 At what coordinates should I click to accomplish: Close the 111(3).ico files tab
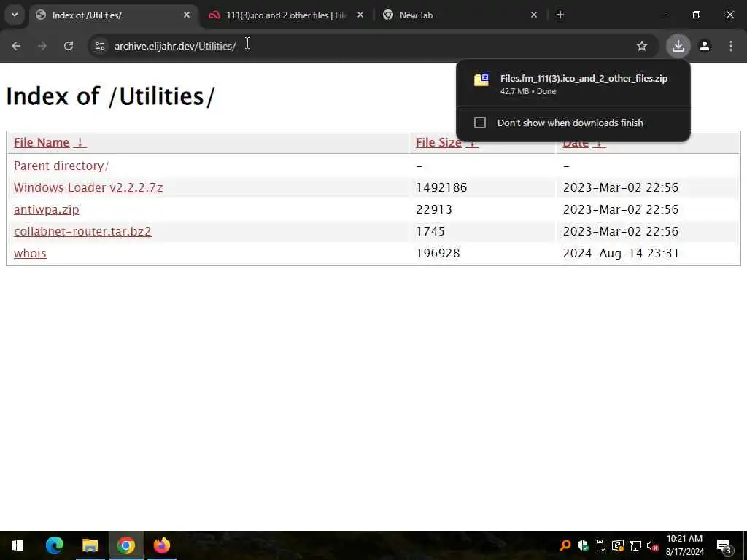point(360,15)
